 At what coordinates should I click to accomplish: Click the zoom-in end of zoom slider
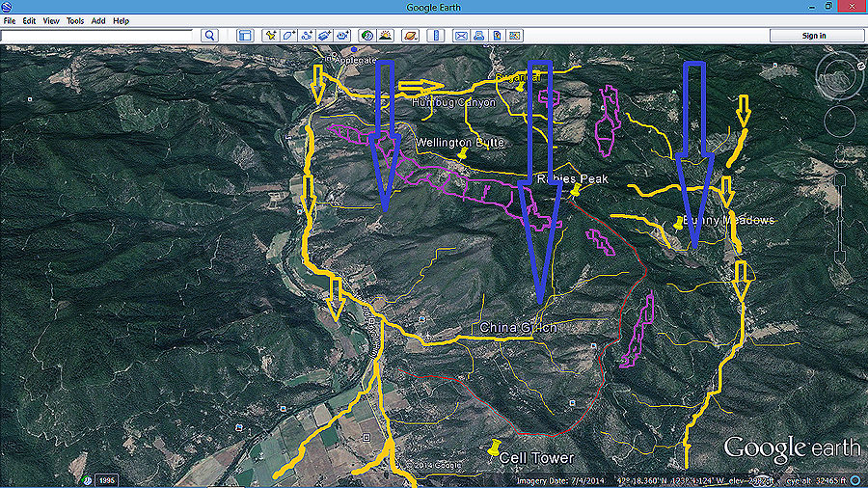[x=840, y=178]
